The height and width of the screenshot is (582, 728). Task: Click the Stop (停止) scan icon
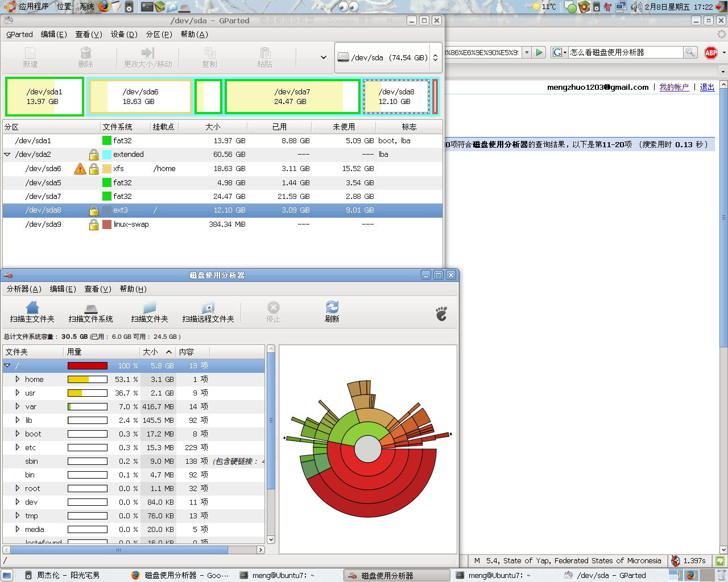pyautogui.click(x=274, y=307)
